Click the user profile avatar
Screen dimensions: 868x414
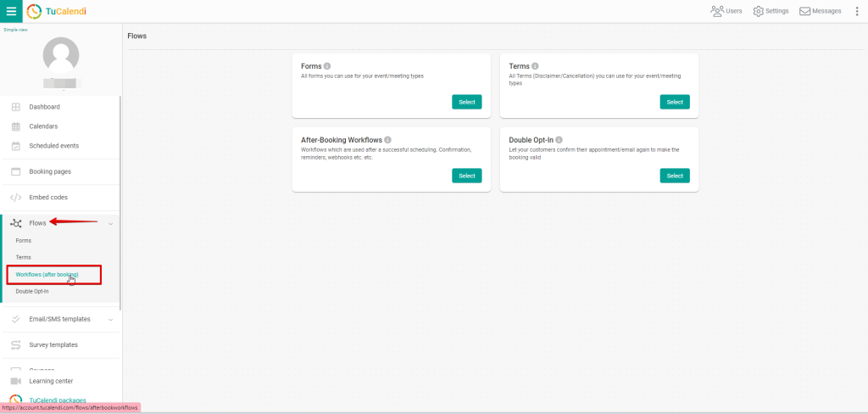[60, 56]
